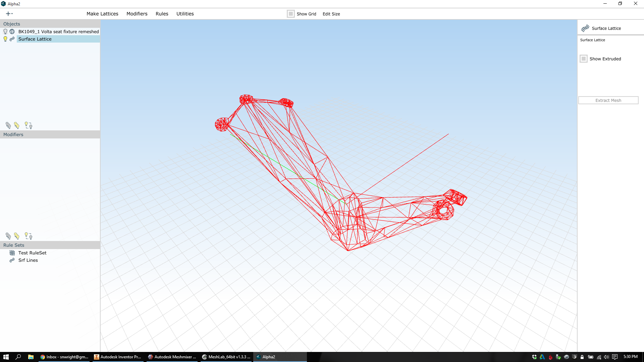Toggle visibility bulb for BK1049_1 Volta object
This screenshot has width=644, height=362.
(x=5, y=32)
